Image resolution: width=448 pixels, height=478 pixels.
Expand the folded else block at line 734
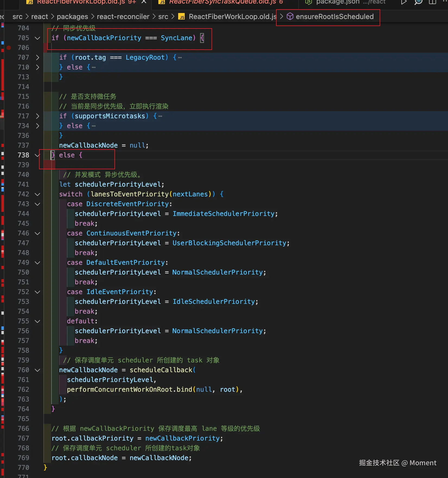(x=37, y=126)
